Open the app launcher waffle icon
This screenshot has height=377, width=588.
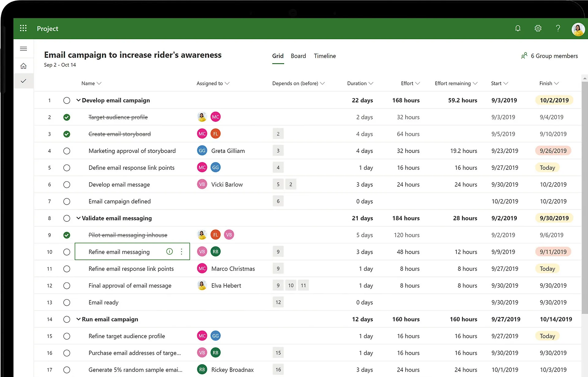point(23,28)
